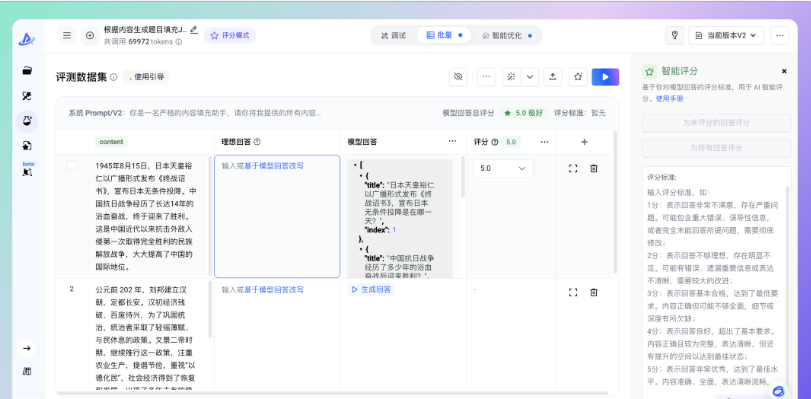Check the row 1 selection checkbox
Image resolution: width=811 pixels, height=399 pixels.
click(x=72, y=165)
